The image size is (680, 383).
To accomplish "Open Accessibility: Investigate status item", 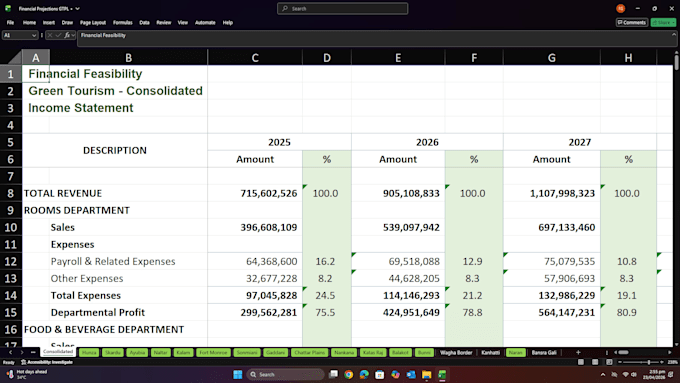I will point(47,362).
